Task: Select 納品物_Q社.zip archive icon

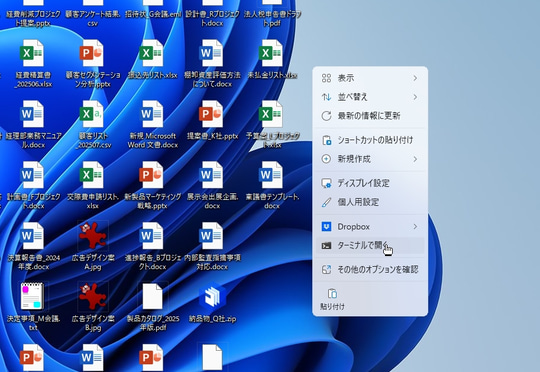Action: point(212,297)
